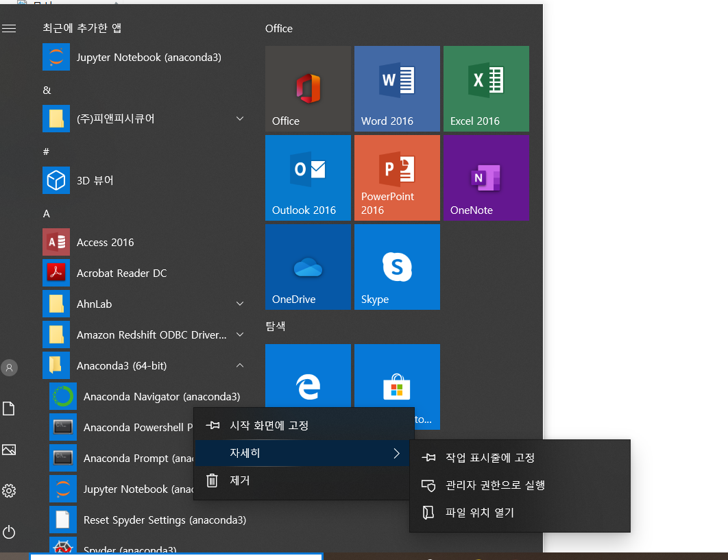
Task: Open Reset Spyder Settings (anaconda3)
Action: [149, 520]
